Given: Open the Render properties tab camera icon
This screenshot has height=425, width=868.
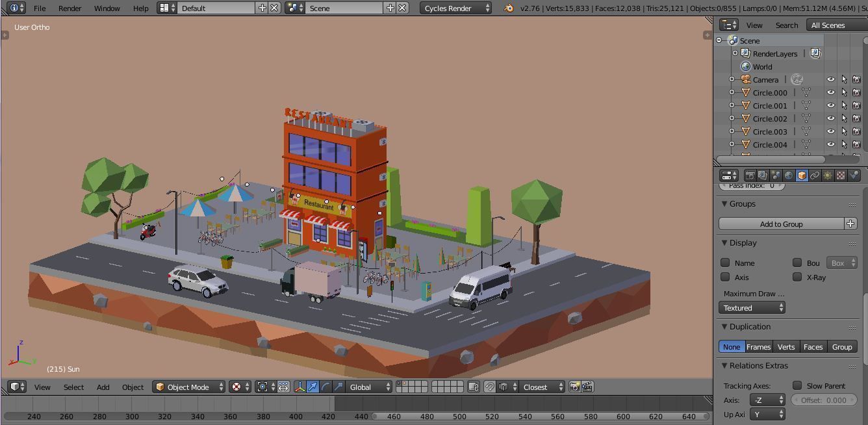Looking at the screenshot, I should (x=750, y=175).
